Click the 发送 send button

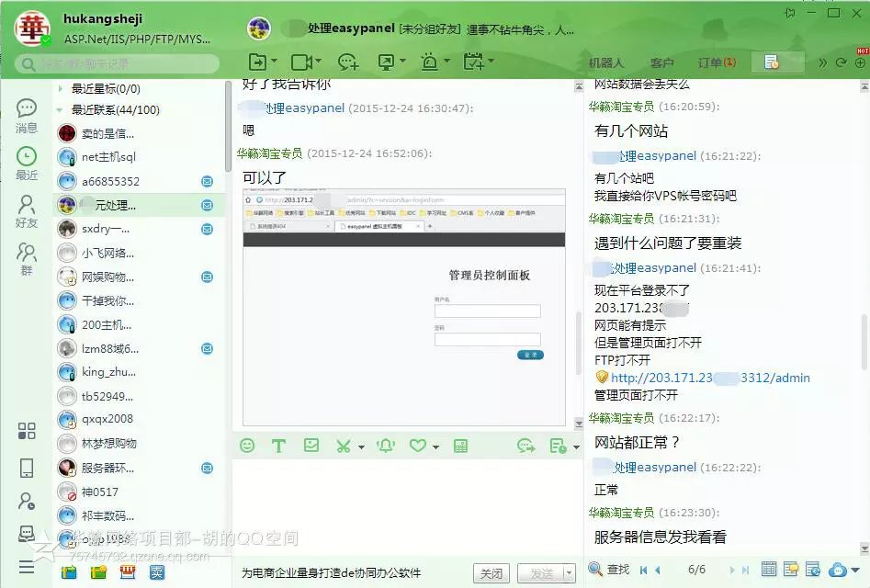[540, 573]
